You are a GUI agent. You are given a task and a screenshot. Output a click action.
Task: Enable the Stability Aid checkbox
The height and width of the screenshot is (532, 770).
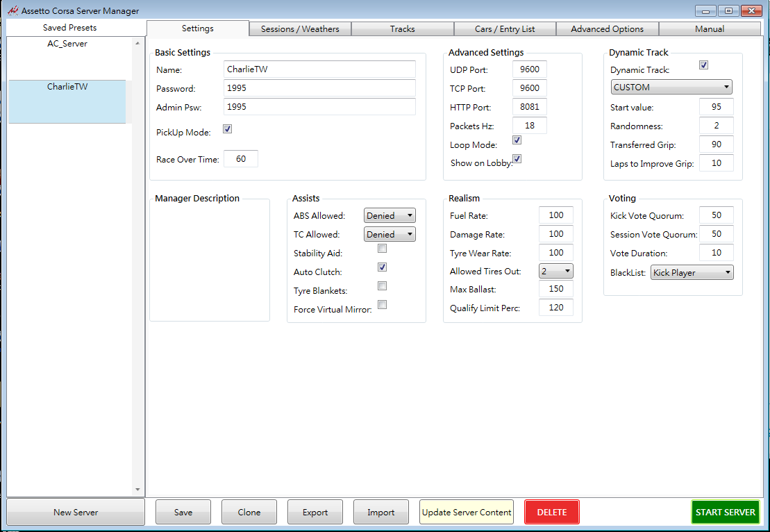pos(382,249)
